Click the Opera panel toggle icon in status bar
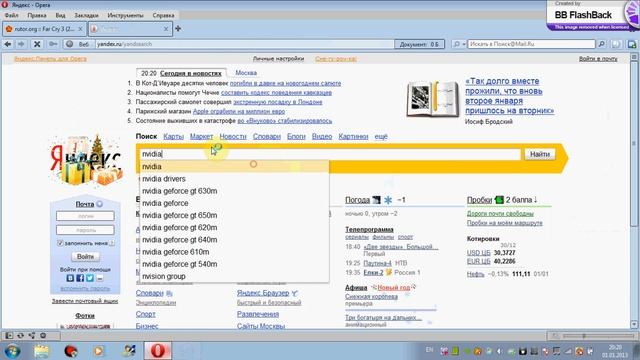Screen dimensions: 640x360 click(x=9, y=336)
